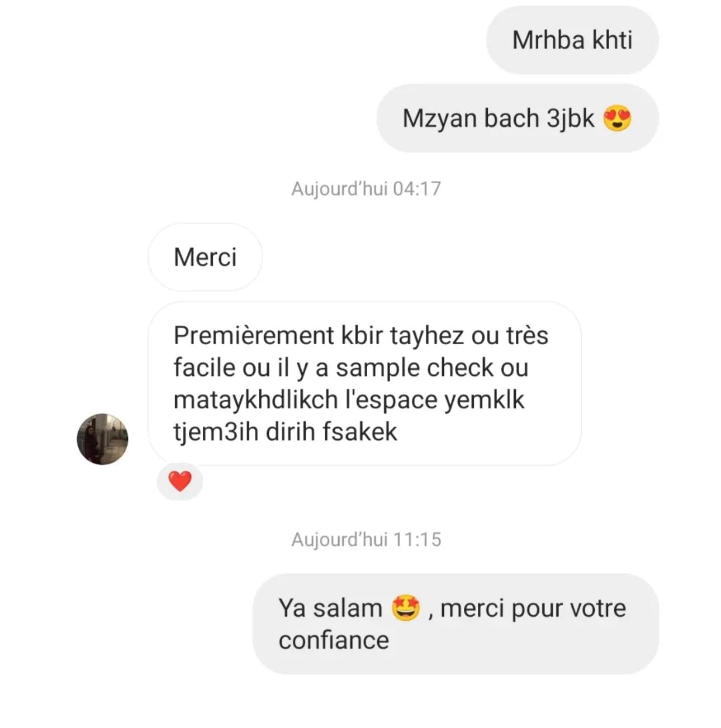The height and width of the screenshot is (728, 721).
Task: Select the "Merci" message bubble
Action: click(x=205, y=257)
